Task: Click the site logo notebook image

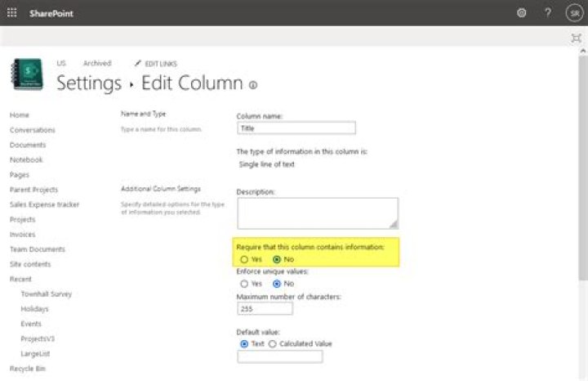Action: (27, 74)
